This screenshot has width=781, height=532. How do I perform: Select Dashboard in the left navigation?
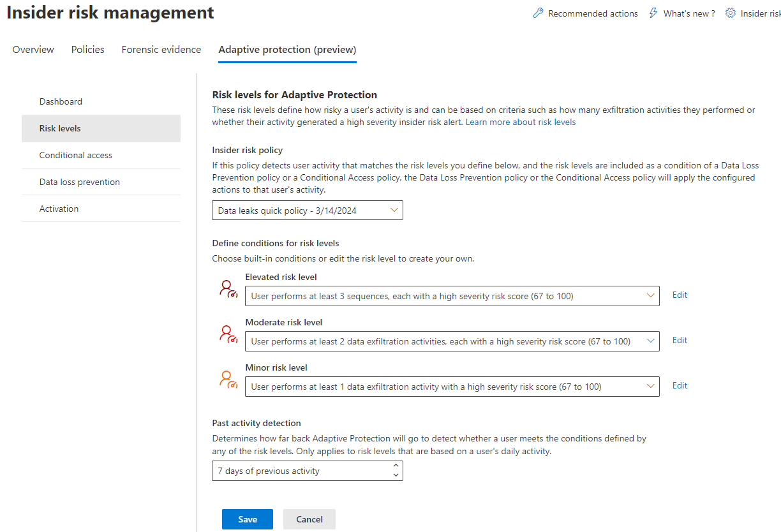point(61,101)
